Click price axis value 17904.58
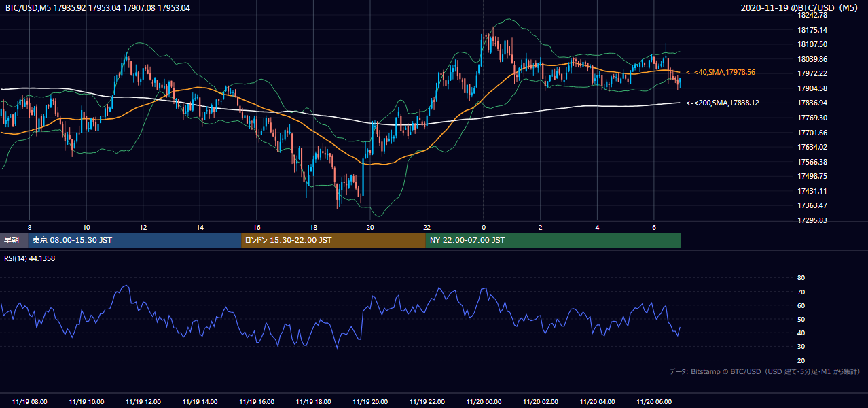 (x=812, y=88)
